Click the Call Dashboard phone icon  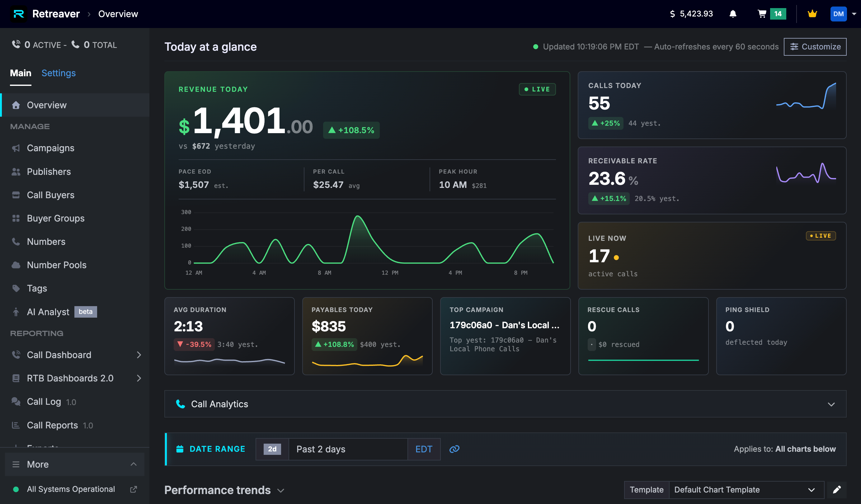(16, 355)
